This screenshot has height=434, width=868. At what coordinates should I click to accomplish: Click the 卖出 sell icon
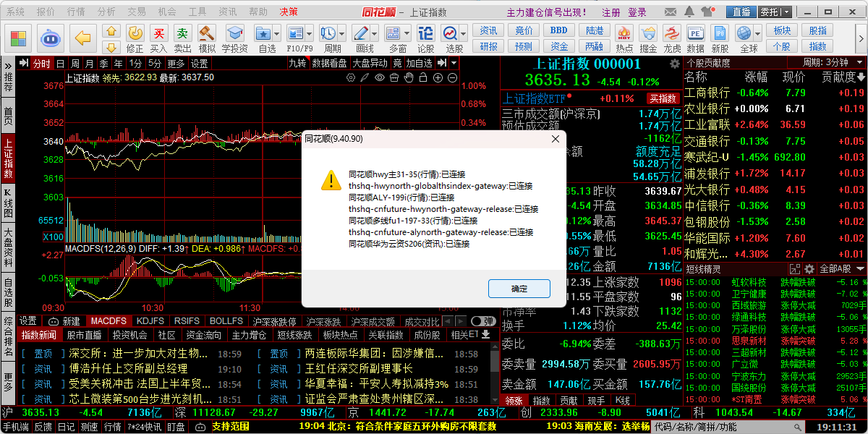[182, 33]
